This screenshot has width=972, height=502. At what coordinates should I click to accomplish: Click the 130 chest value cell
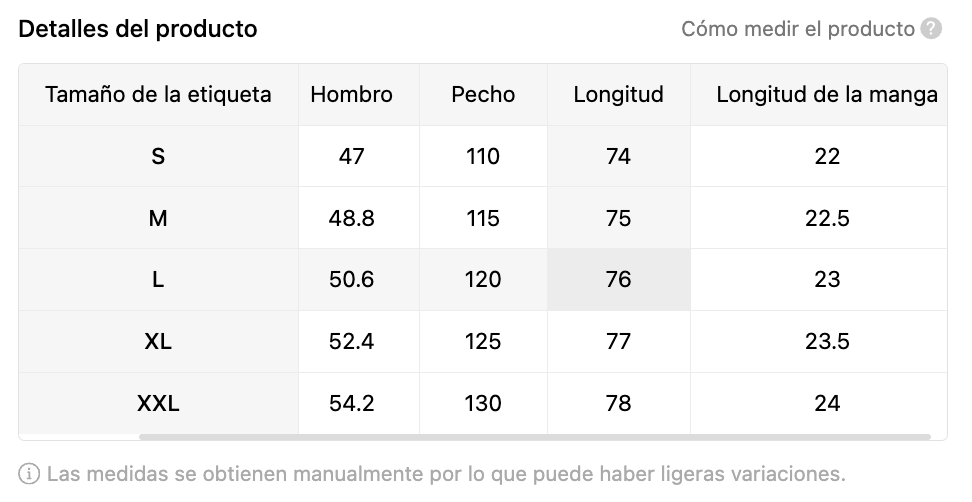click(x=483, y=404)
